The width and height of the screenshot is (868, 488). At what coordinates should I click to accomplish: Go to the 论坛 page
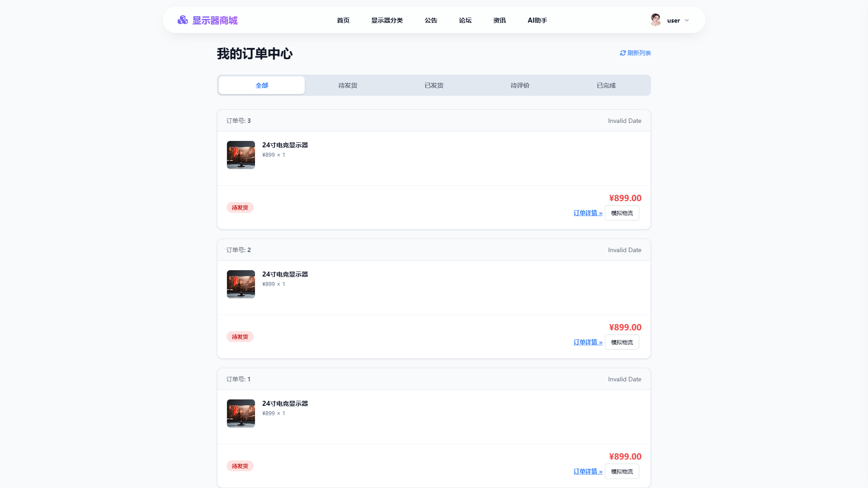pyautogui.click(x=465, y=20)
